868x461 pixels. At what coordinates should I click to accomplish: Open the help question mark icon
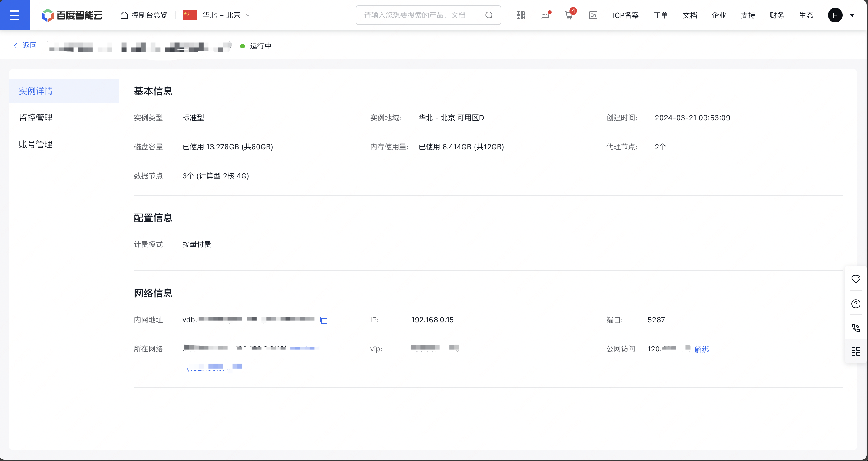click(x=856, y=303)
